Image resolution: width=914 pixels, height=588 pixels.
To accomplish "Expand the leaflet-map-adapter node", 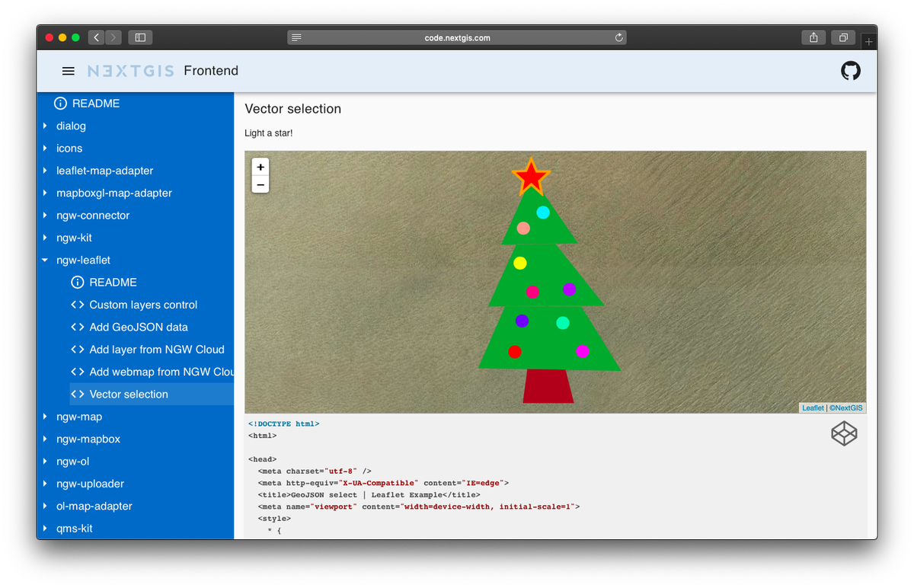I will pos(45,171).
